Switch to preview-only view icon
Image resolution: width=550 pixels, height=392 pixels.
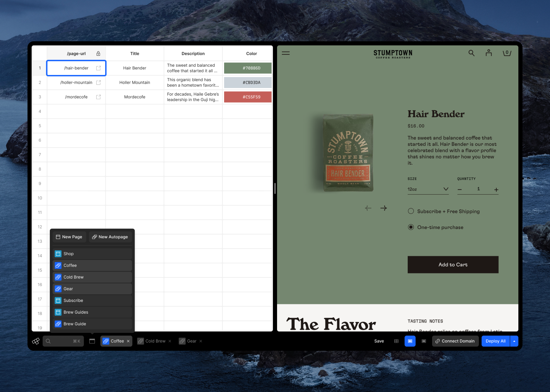pos(424,341)
